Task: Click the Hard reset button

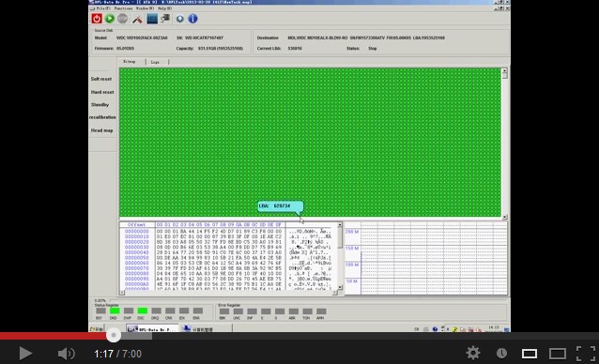Action: pos(102,92)
